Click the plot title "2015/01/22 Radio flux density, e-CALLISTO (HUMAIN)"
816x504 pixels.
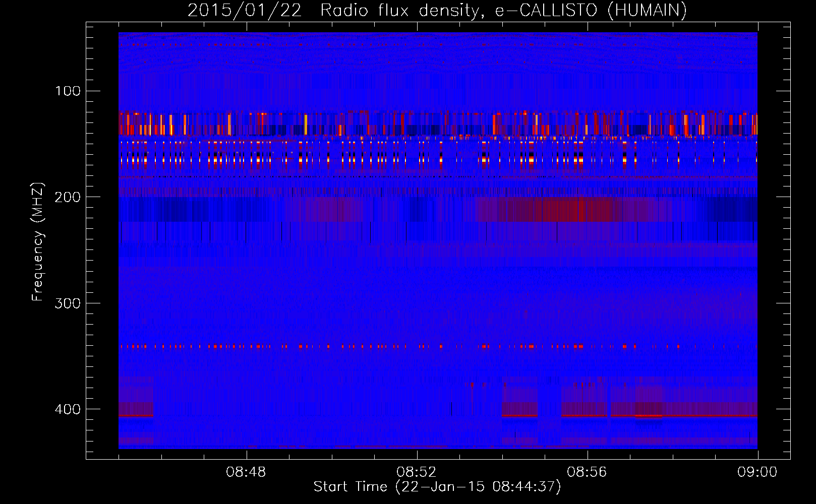[x=437, y=10]
